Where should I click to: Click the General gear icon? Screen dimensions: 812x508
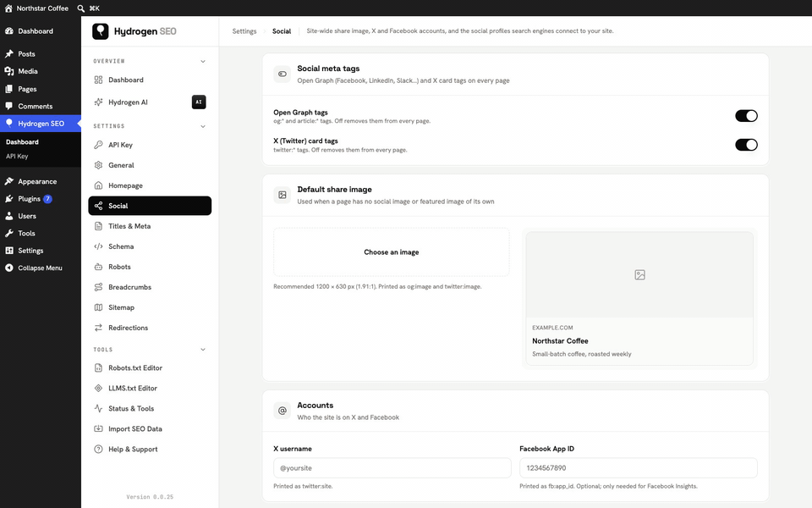click(98, 165)
